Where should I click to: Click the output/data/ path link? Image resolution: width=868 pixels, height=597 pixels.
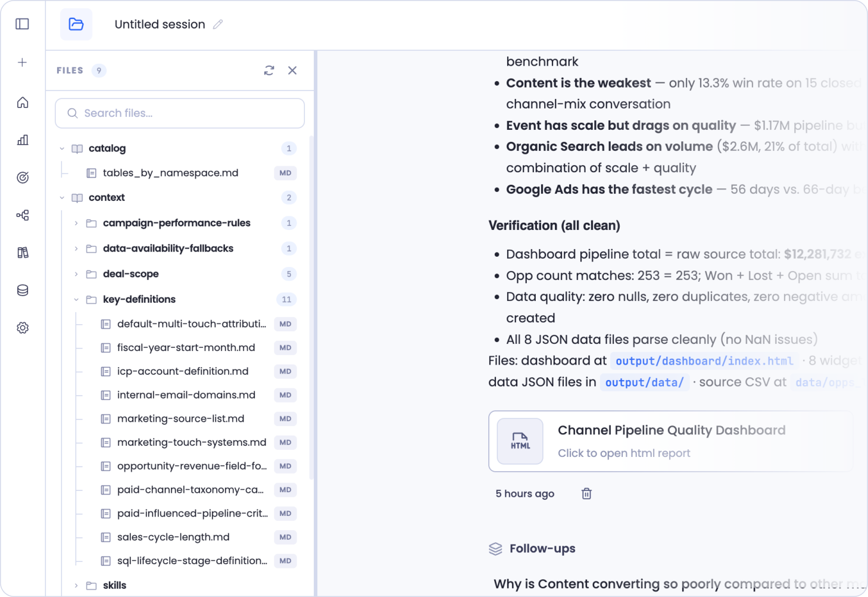tap(644, 383)
